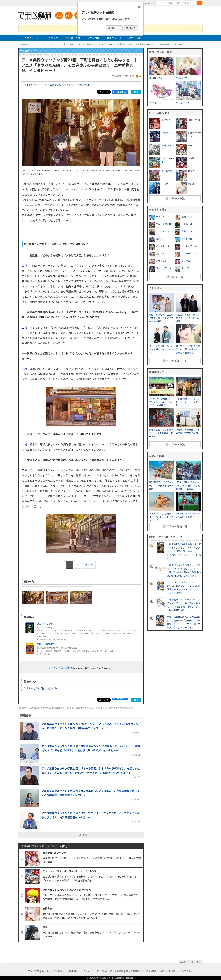This screenshot has width=221, height=980.
Task: Click the orange アニメ circle icon
Action: click(59, 16)
